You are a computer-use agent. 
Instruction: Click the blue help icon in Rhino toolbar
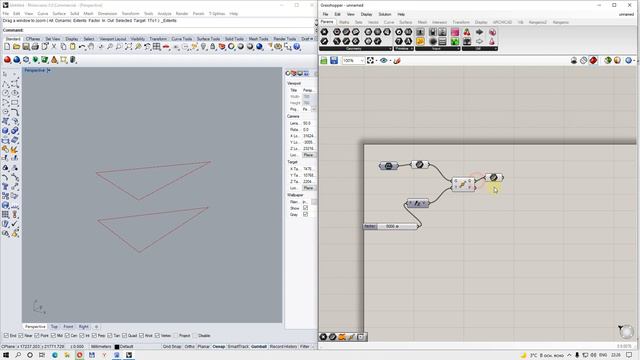pyautogui.click(x=297, y=47)
